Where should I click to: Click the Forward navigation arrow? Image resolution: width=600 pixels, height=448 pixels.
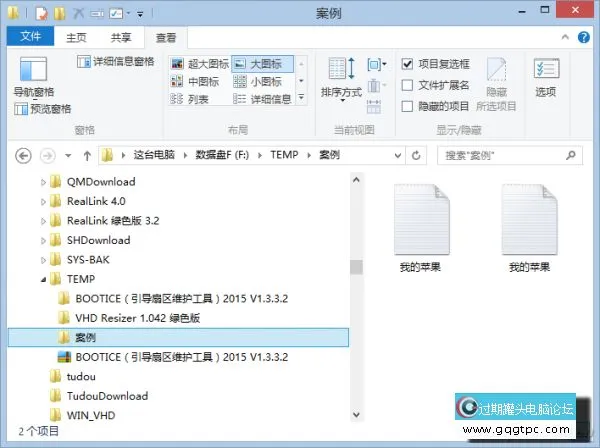(x=48, y=156)
